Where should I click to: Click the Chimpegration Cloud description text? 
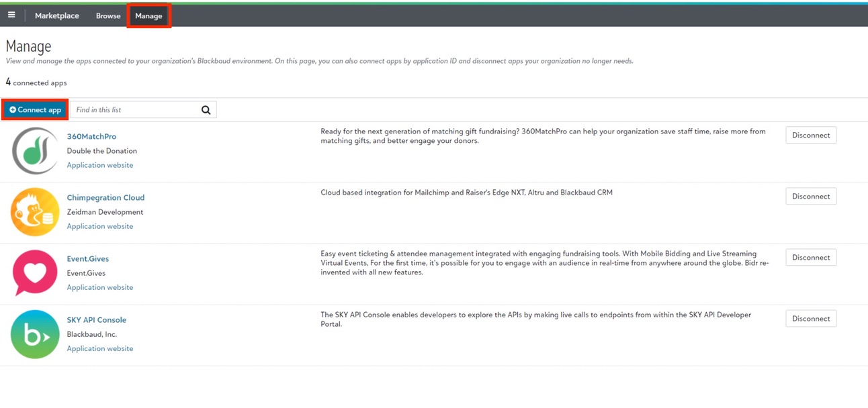click(466, 193)
